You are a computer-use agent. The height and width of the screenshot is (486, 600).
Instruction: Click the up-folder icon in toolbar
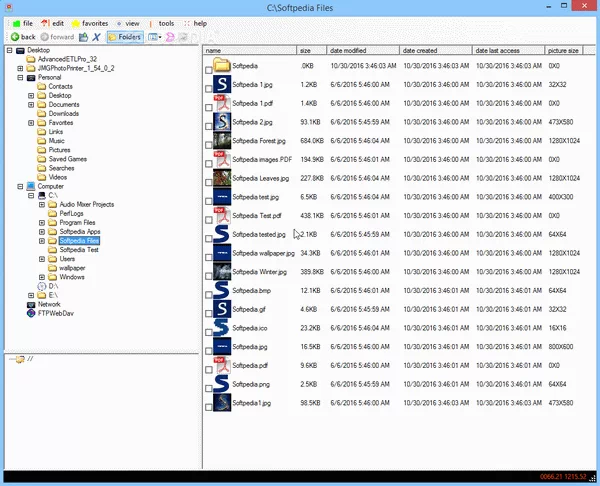83,37
